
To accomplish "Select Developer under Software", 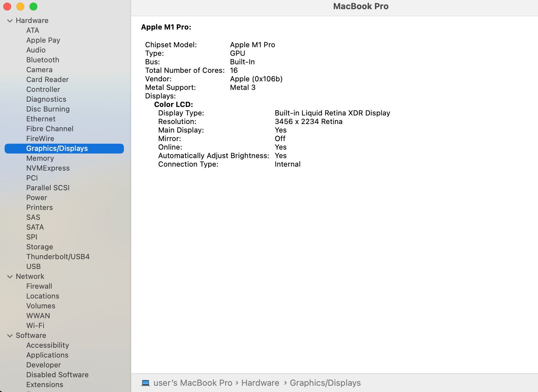I will coord(44,365).
